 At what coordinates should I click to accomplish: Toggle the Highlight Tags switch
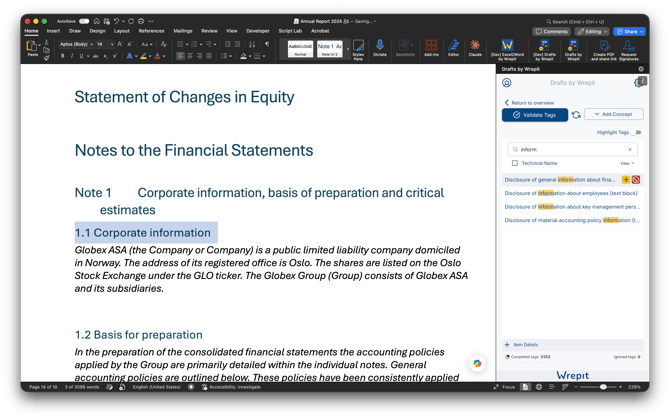(x=637, y=132)
